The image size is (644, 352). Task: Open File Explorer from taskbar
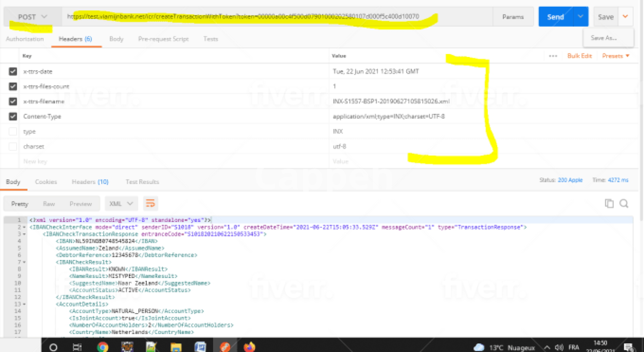tap(176, 347)
